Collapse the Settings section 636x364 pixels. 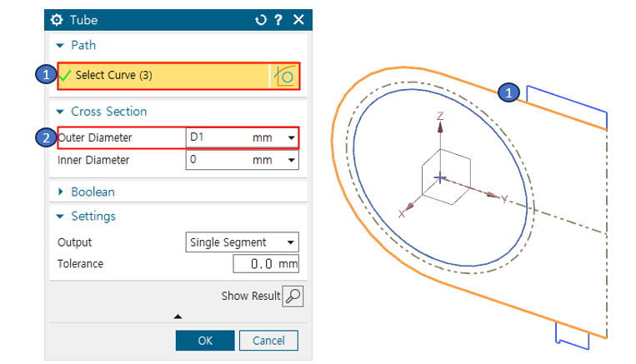pyautogui.click(x=60, y=217)
